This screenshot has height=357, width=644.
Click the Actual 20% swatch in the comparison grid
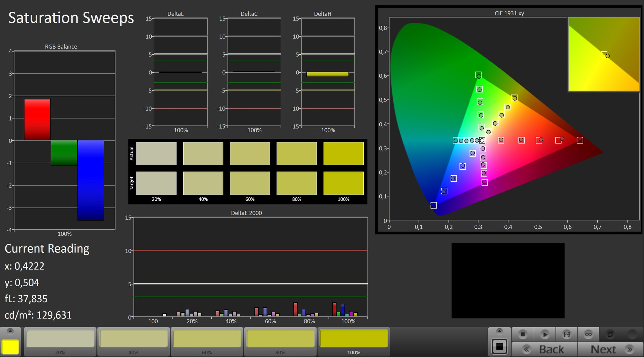pyautogui.click(x=156, y=154)
